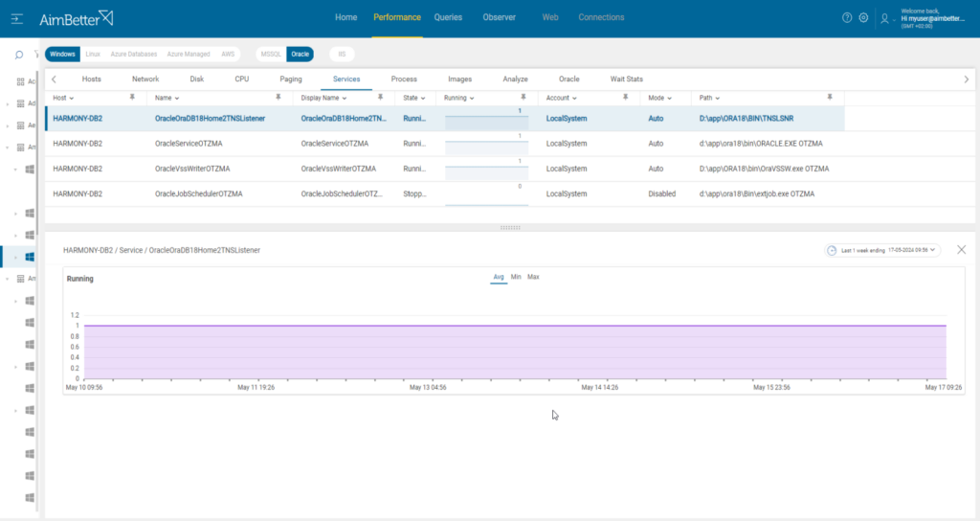
Task: Open the Last 1 week ending time range dropdown
Action: (x=882, y=250)
